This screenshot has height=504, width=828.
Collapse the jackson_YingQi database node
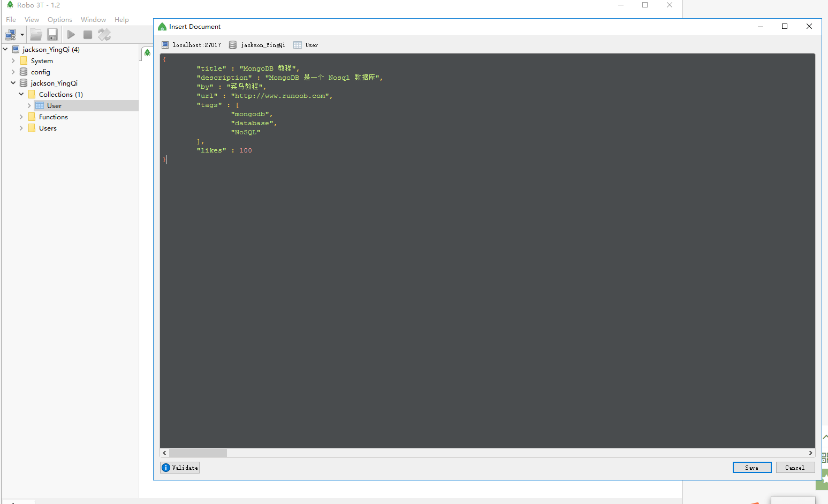tap(13, 83)
